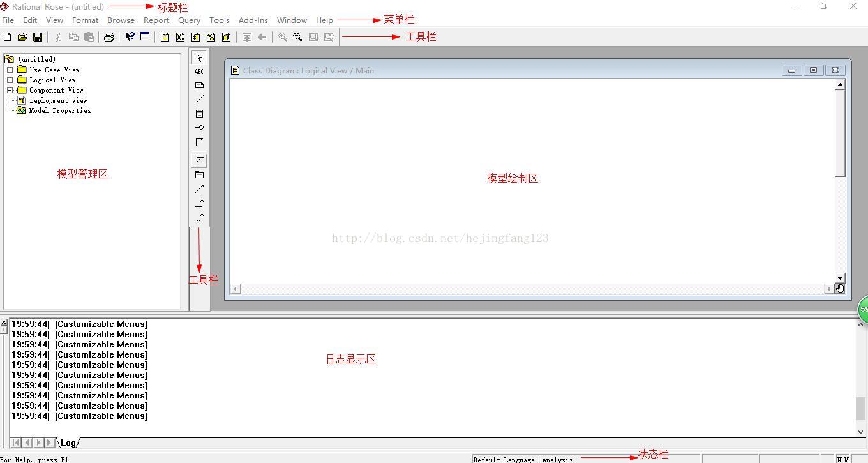Click the Cut scissors icon
The height and width of the screenshot is (463, 868).
pyautogui.click(x=58, y=37)
